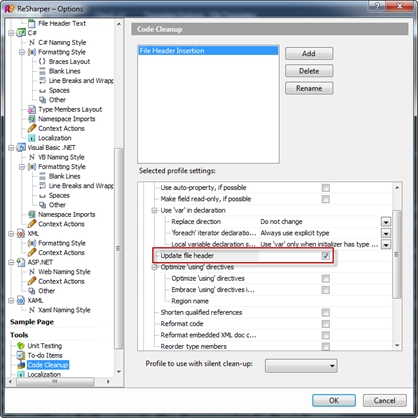Image resolution: width=418 pixels, height=418 pixels.
Task: Click the Add profile button
Action: click(x=309, y=53)
